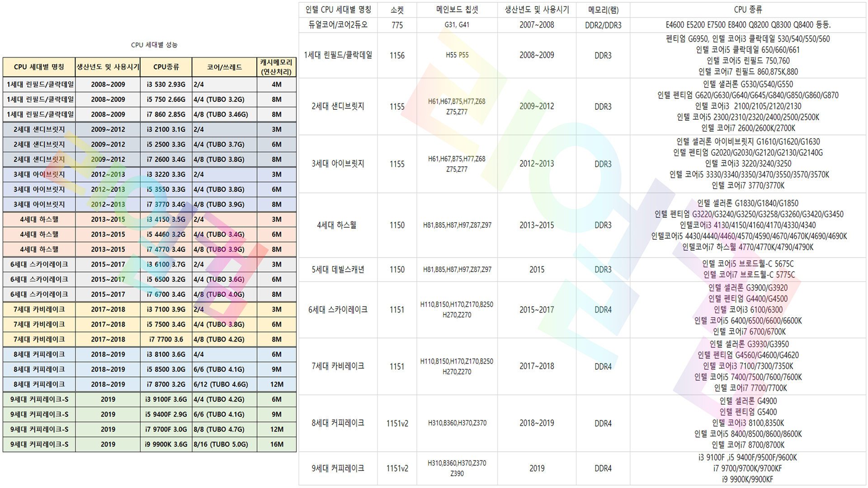Click the 'i7 3770 3.4G' cell
The width and height of the screenshot is (868, 488).
[166, 204]
